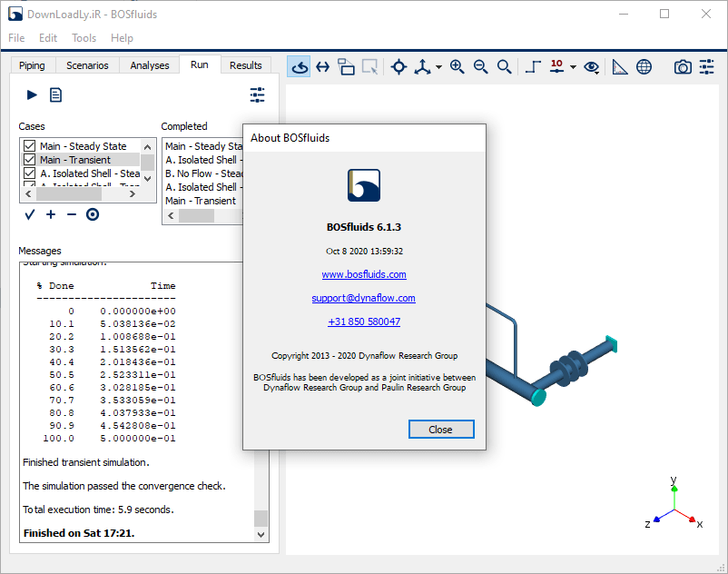
Task: Take a screenshot with the camera icon
Action: tap(683, 66)
